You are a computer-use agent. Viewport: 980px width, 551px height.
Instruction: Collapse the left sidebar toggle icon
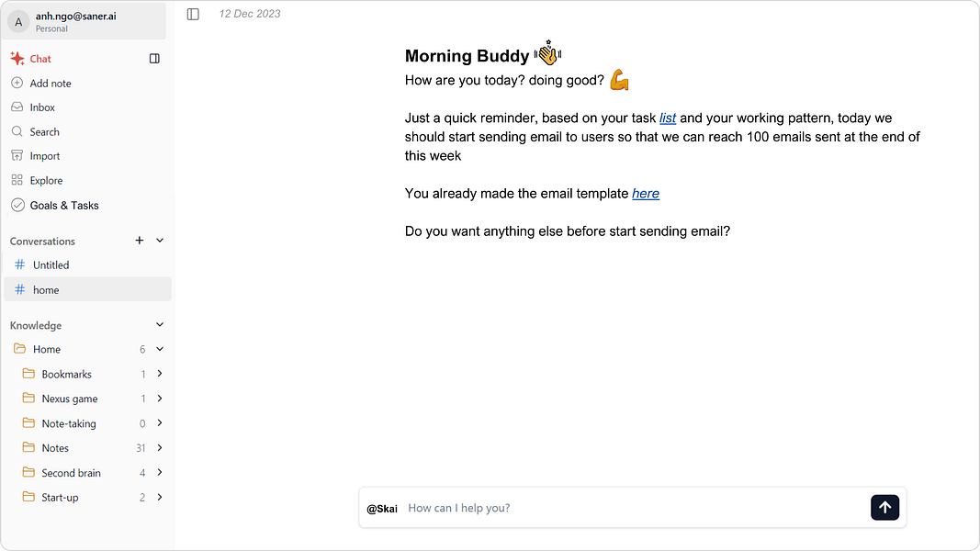193,14
